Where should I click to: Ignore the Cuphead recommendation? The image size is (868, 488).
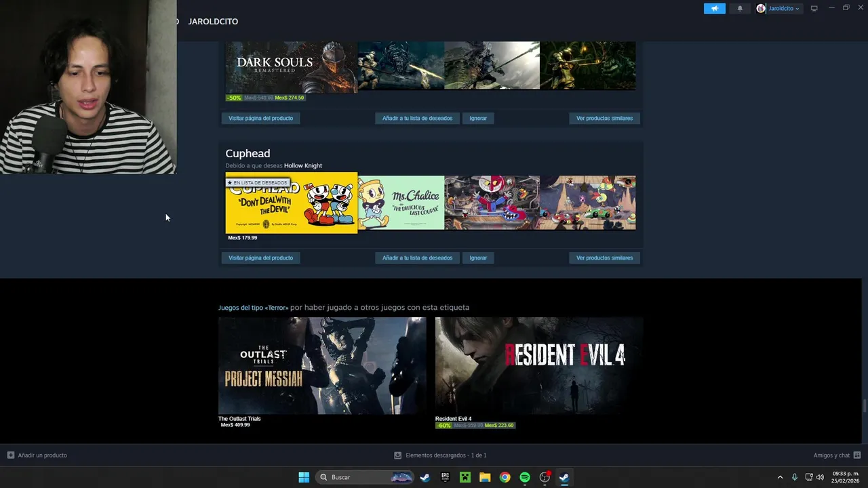[x=478, y=258]
